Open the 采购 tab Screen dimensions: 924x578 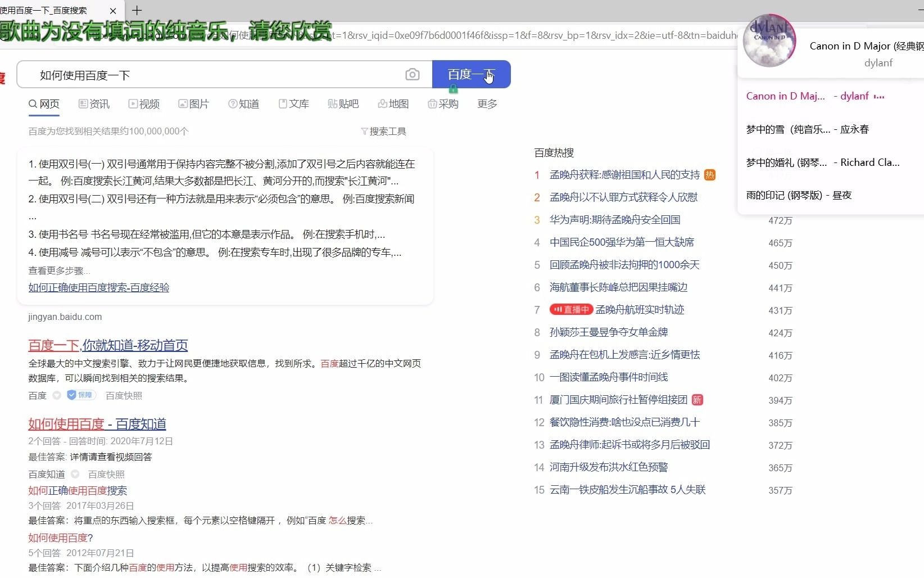click(443, 104)
